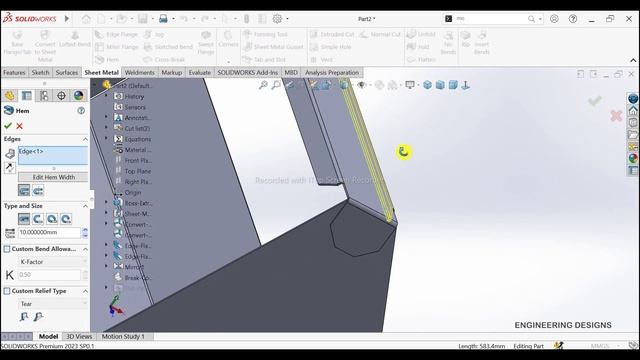Open SOLIDWORKS Resources home icon in task pane
Screen dimensions: 640x360
click(x=633, y=111)
